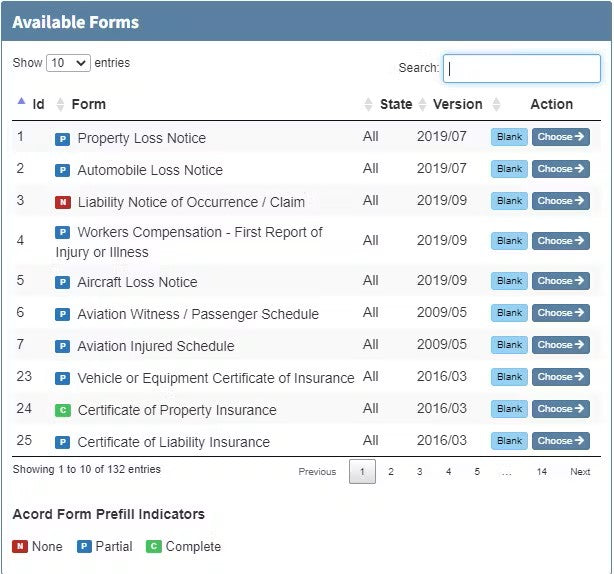Go to page 2 of results
This screenshot has width=614, height=574.
391,472
